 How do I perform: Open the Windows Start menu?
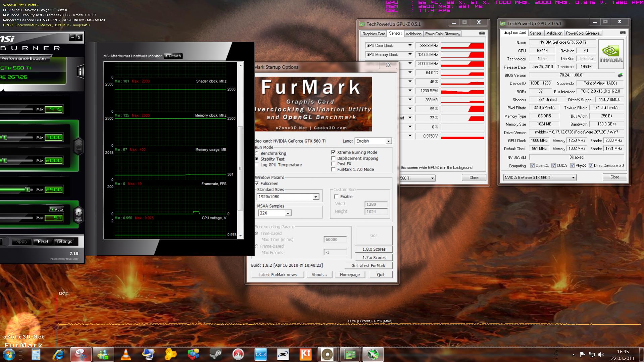(9, 354)
